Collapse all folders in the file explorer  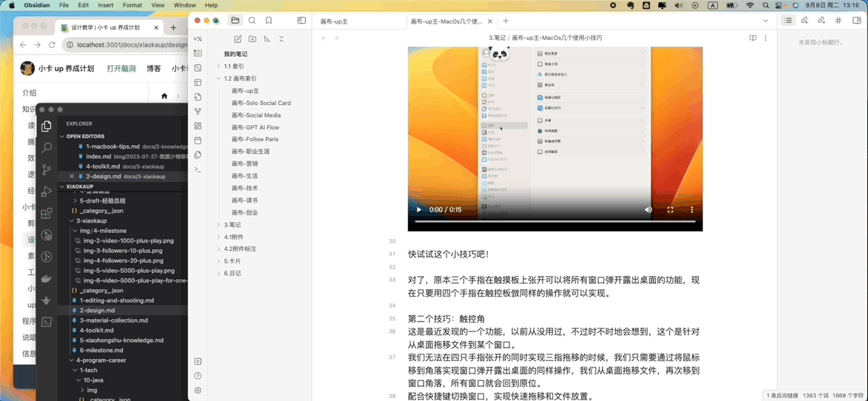(281, 38)
